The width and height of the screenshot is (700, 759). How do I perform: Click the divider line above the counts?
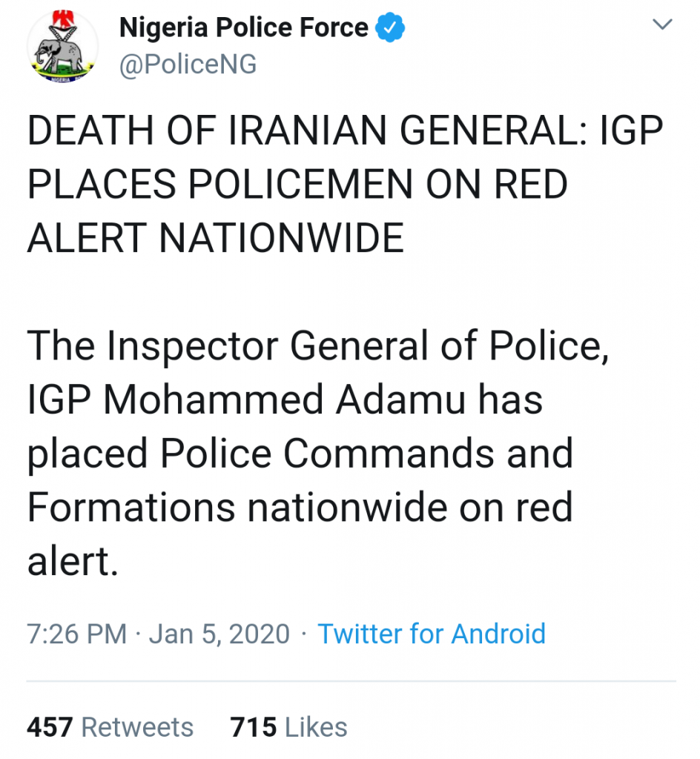click(350, 680)
